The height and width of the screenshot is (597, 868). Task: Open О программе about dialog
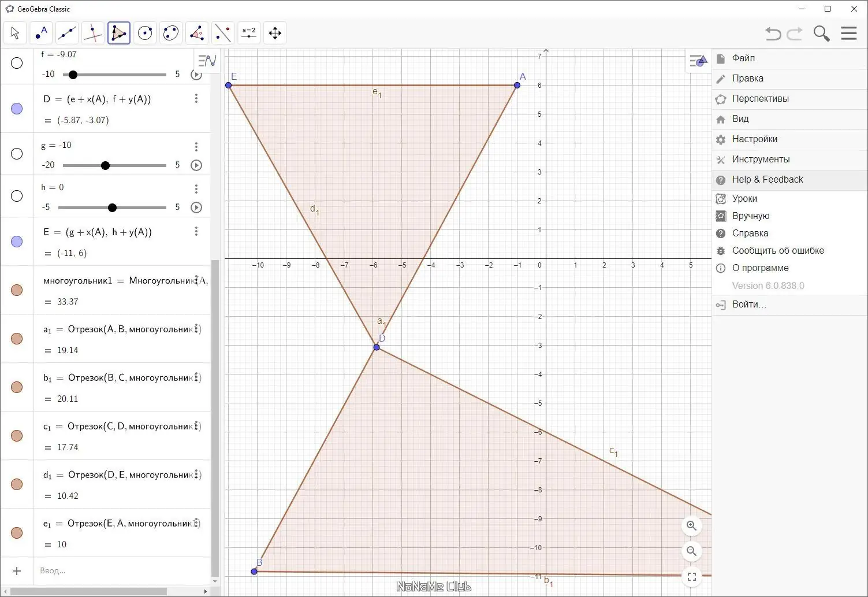(x=789, y=268)
